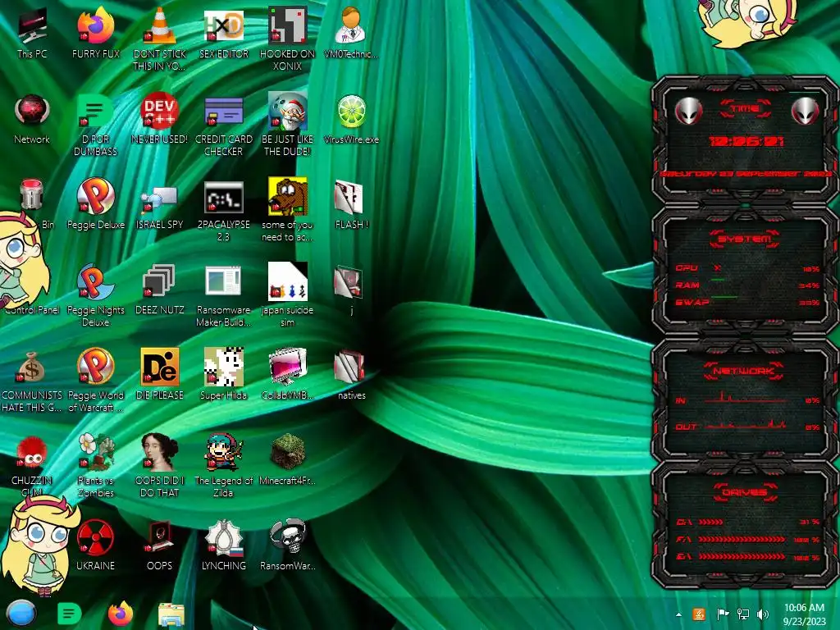The height and width of the screenshot is (630, 840).
Task: Open the Start orb on taskbar
Action: click(21, 614)
